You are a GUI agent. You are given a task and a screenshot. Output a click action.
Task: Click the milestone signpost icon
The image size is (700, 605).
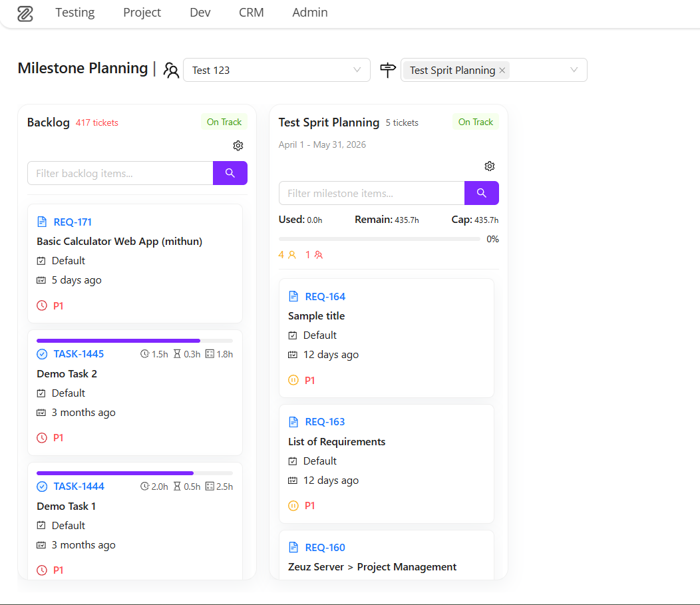point(387,70)
